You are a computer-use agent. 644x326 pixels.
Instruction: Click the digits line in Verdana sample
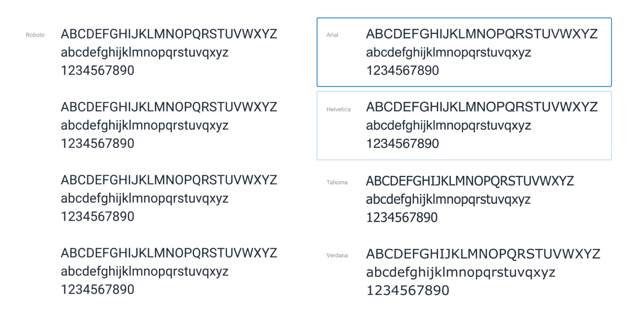coord(408,290)
